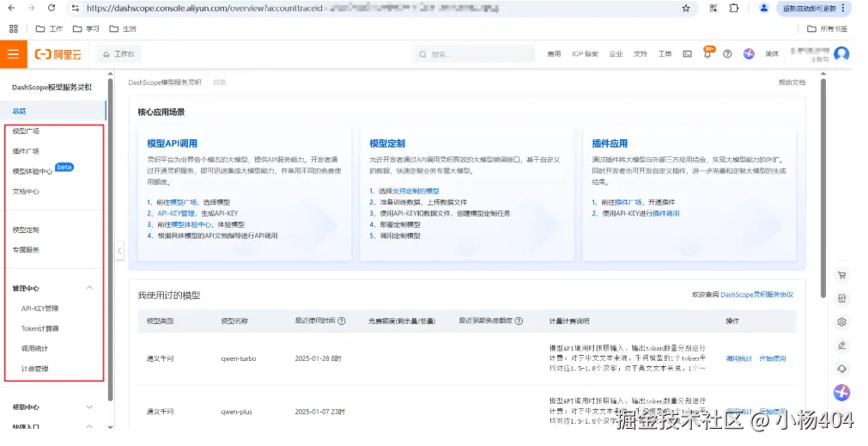This screenshot has width=868, height=446.
Task: Open the browser extensions puzzle icon
Action: coord(733,9)
